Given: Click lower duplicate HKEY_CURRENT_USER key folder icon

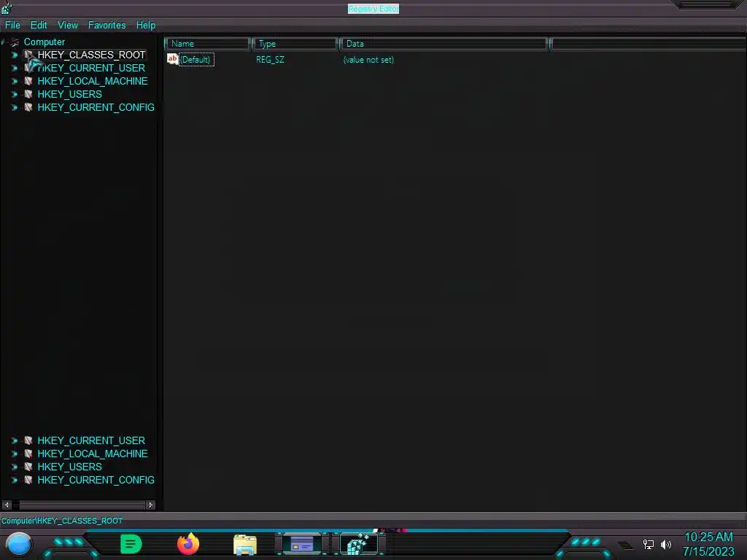Looking at the screenshot, I should [x=28, y=440].
